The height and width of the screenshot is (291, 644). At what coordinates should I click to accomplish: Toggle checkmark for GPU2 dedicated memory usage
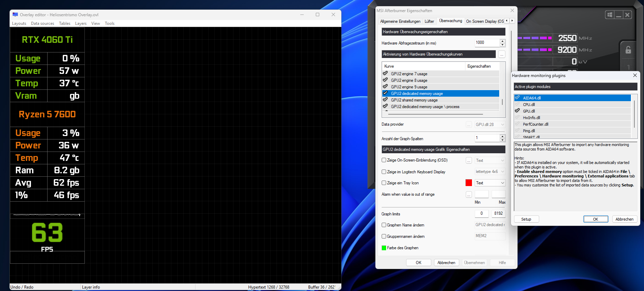point(385,93)
